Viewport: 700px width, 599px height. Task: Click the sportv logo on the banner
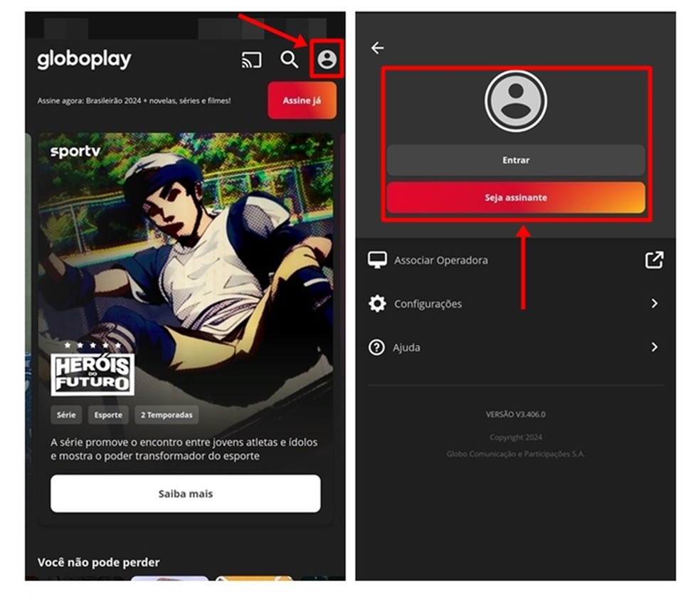pyautogui.click(x=76, y=151)
